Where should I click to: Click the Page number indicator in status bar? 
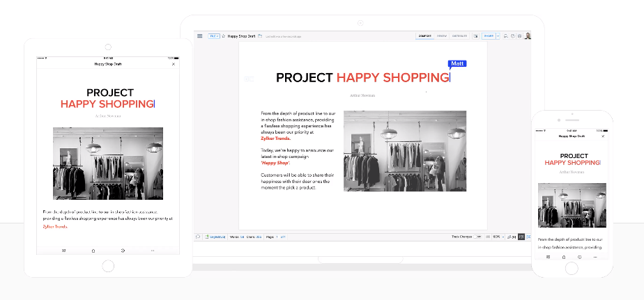click(275, 237)
